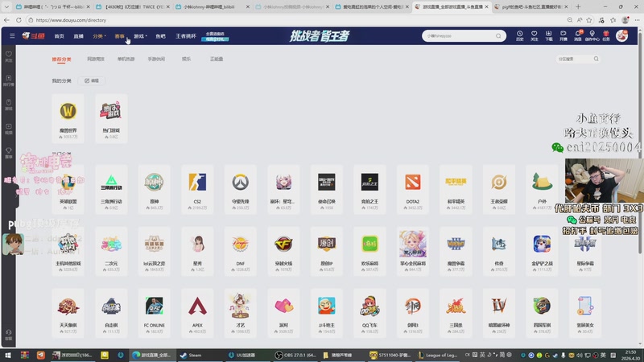This screenshot has width=644, height=362.
Task: Open the 消息 messages bell icon
Action: 577,35
